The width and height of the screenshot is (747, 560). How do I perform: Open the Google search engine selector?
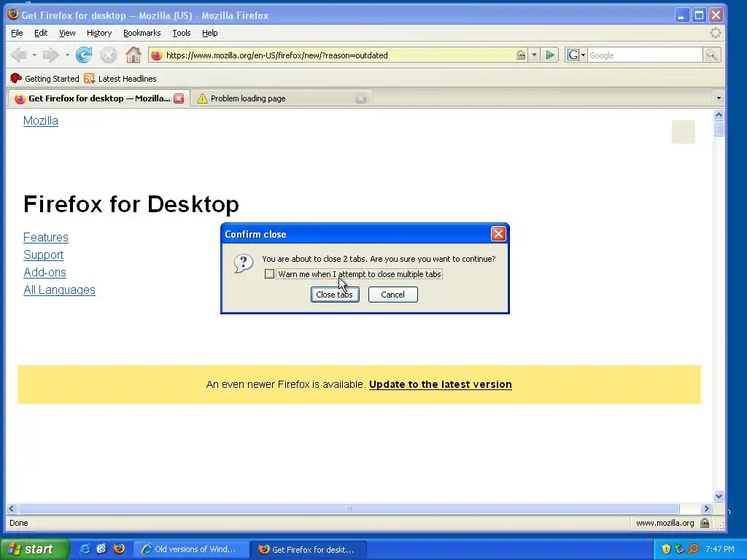[576, 55]
